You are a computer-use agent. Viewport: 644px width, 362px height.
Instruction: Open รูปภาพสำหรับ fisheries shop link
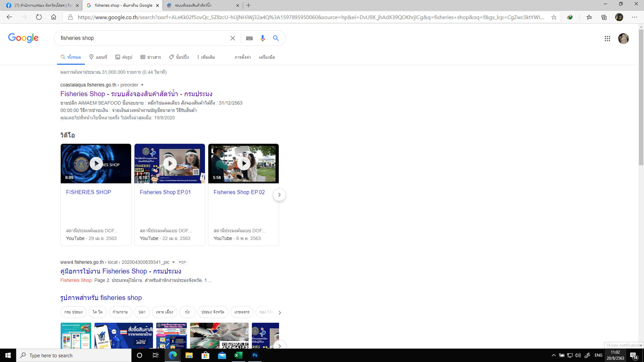(101, 298)
